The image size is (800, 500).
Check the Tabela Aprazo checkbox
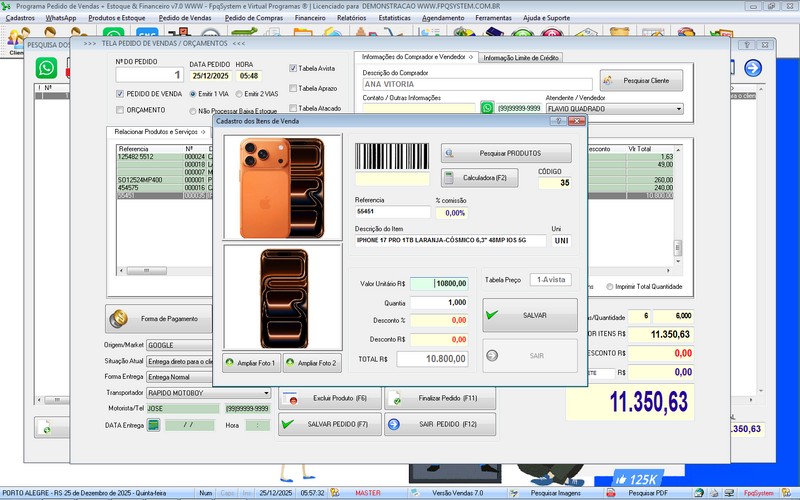click(293, 88)
